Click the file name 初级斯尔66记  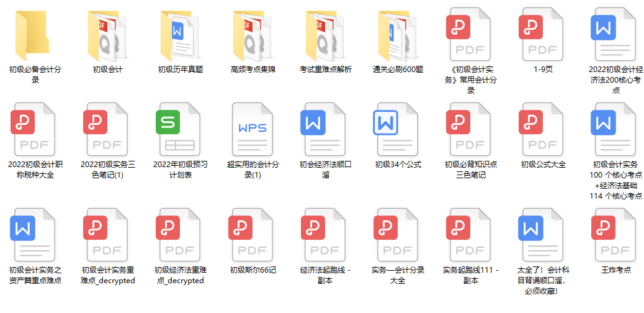[x=253, y=270]
